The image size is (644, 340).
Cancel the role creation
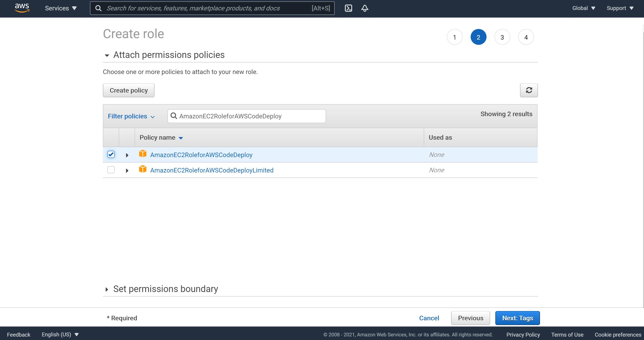click(x=429, y=318)
